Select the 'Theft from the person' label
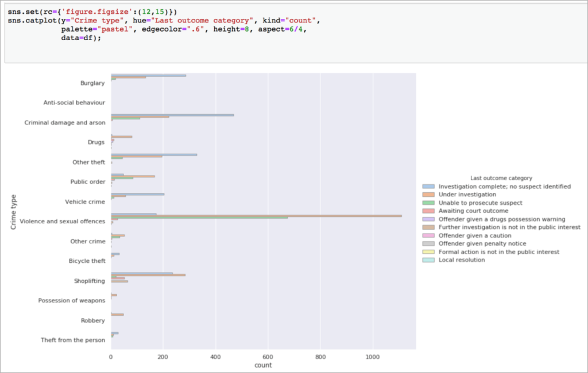 [73, 340]
